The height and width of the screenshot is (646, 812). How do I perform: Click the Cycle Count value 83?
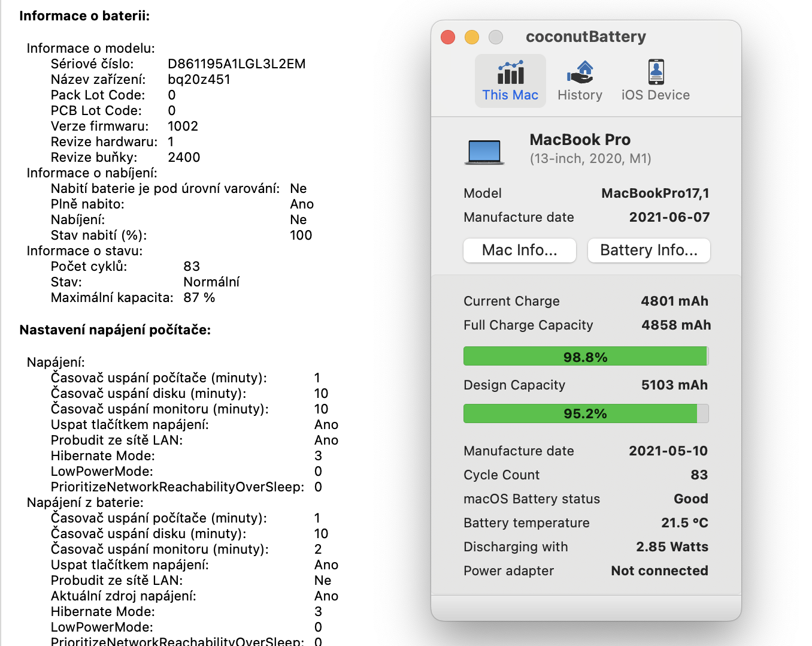(x=699, y=475)
